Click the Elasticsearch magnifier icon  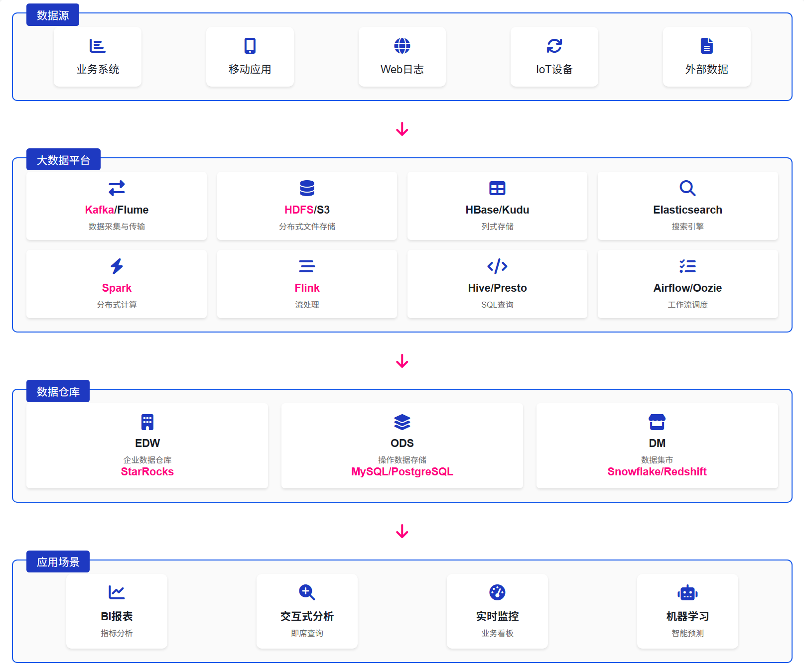(687, 188)
